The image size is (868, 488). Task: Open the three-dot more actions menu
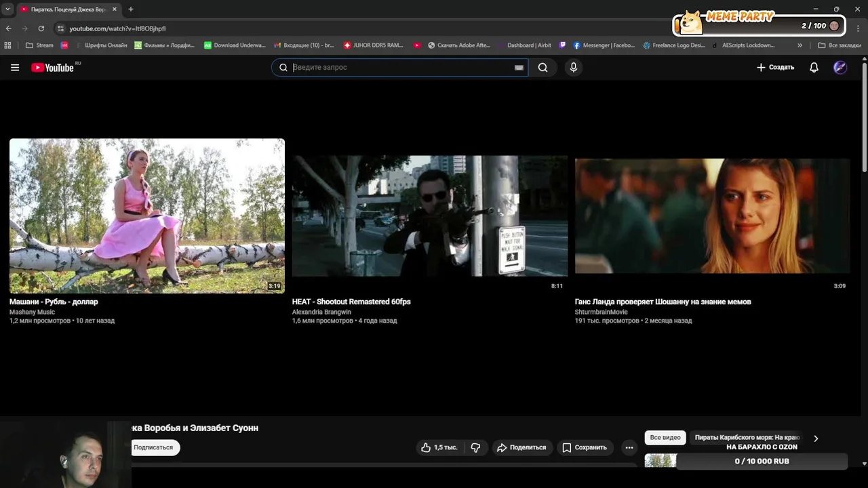coord(629,447)
